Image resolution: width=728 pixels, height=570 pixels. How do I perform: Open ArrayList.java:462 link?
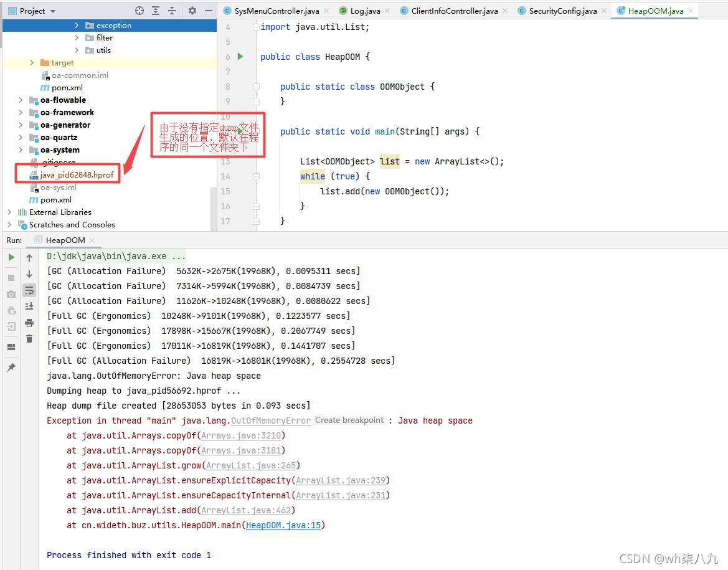246,510
